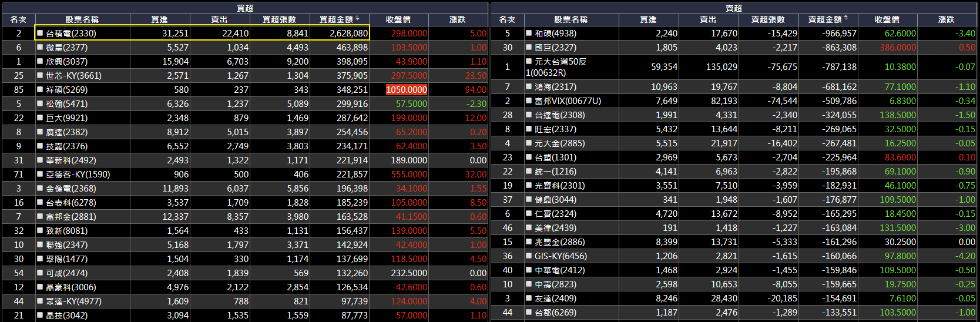
Task: Toggle the sort arrow on 買超金額 header
Action: pyautogui.click(x=357, y=19)
